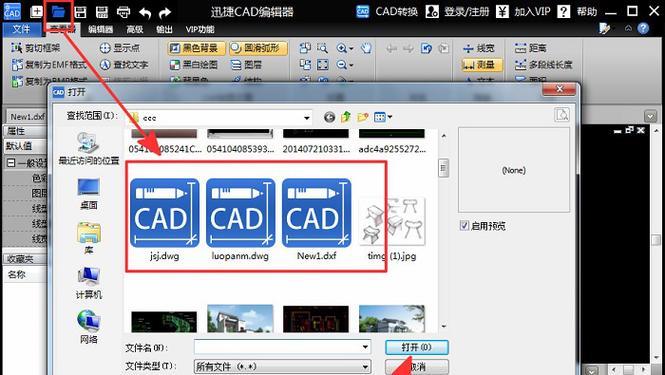Click the save disk icon in title bar
665x375 pixels.
tap(80, 12)
